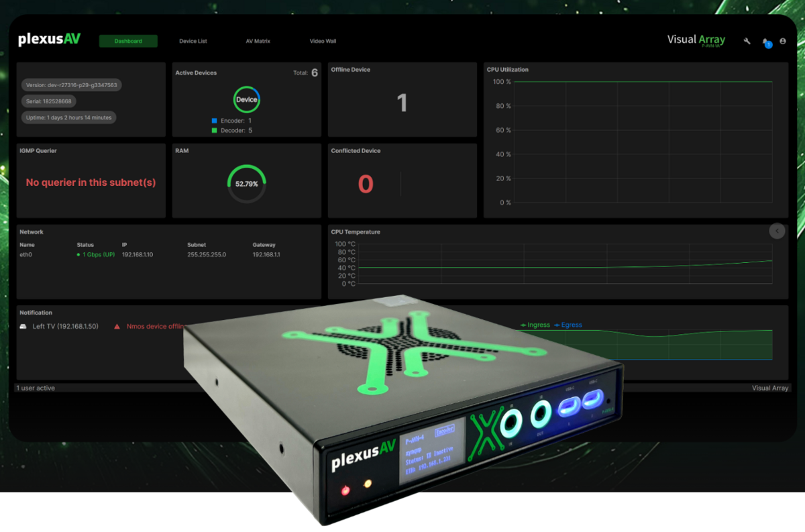This screenshot has height=532, width=805.
Task: Click 'Left TV (192.168.1.50)' notification
Action: [66, 327]
